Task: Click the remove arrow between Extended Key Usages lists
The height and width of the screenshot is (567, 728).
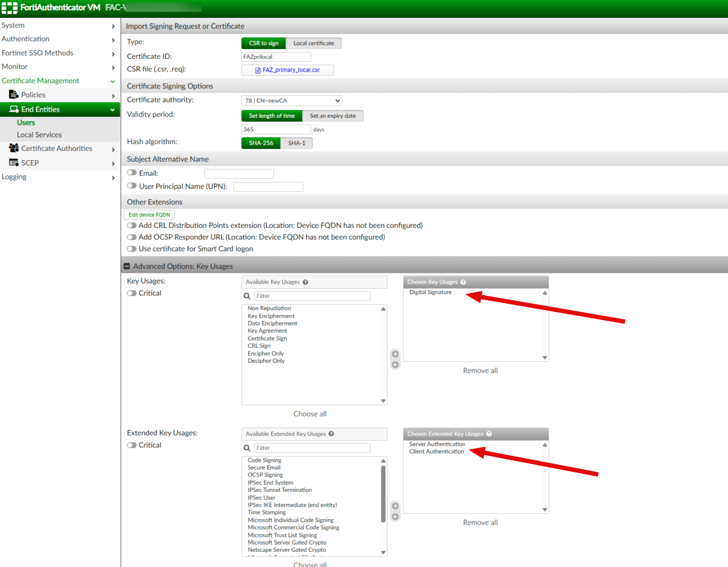Action: point(395,517)
